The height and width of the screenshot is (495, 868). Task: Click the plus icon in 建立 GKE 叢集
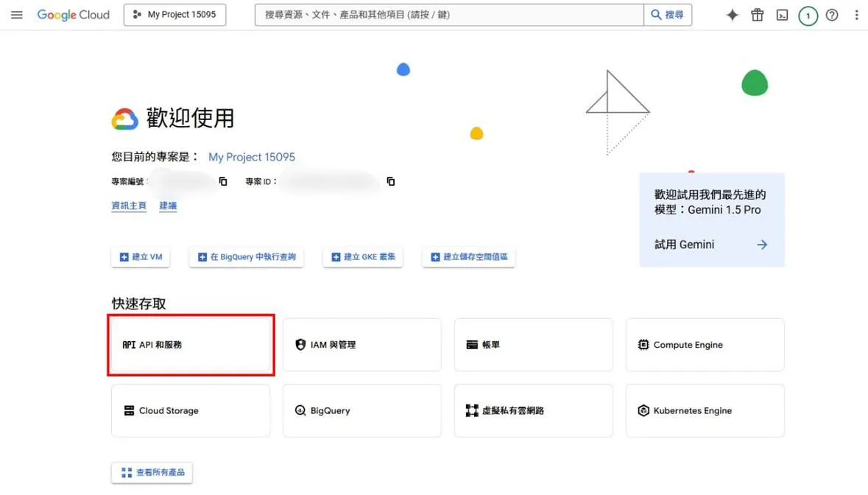pyautogui.click(x=336, y=258)
